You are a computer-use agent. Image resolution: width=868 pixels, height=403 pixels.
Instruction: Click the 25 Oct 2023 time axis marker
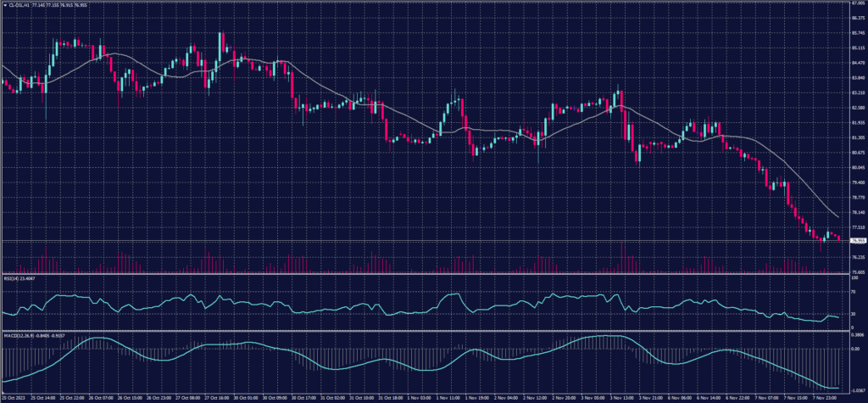point(13,397)
